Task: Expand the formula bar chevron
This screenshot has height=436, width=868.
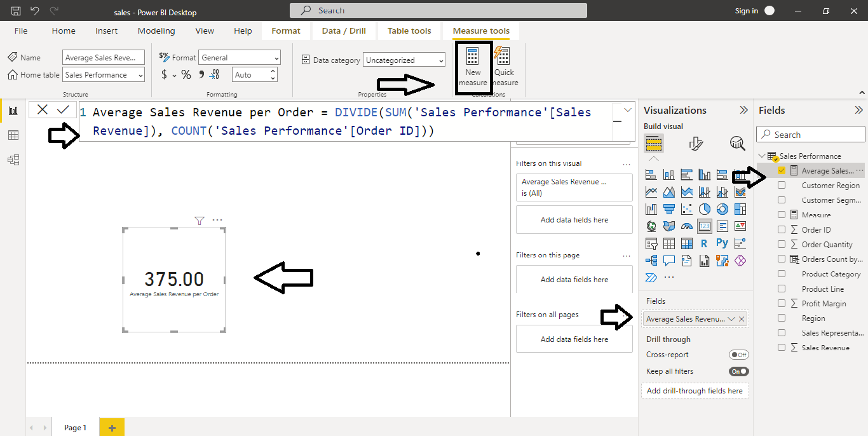Action: [x=628, y=110]
